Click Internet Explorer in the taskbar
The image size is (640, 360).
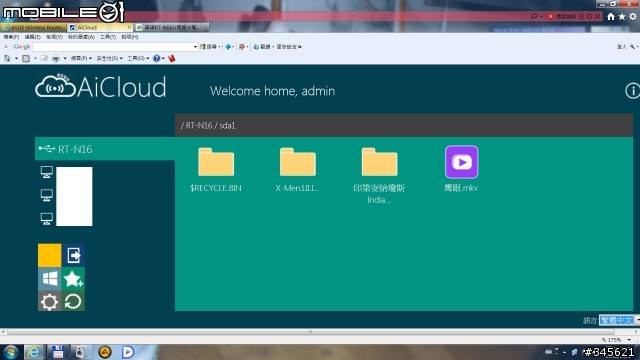pyautogui.click(x=34, y=352)
